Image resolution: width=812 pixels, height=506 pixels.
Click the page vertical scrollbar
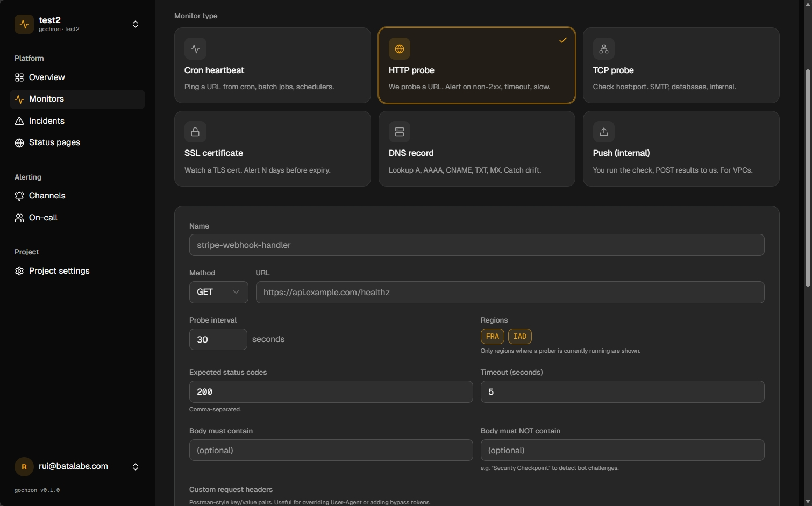click(x=808, y=177)
